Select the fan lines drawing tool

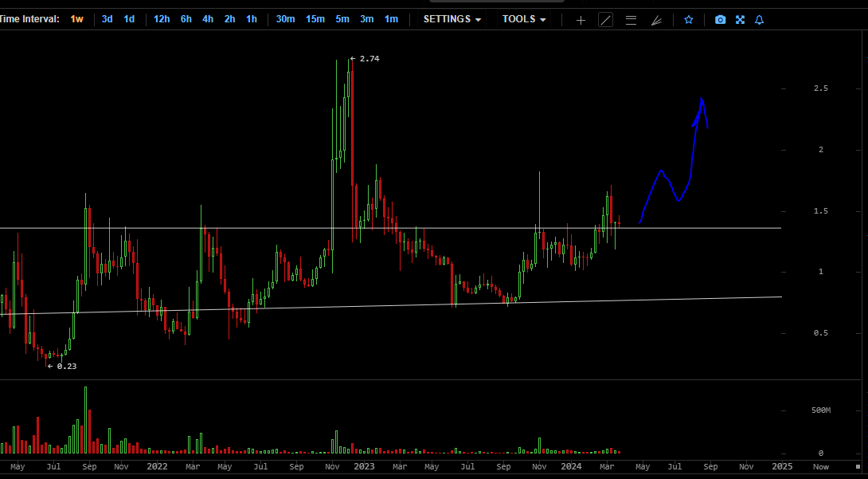click(x=656, y=20)
